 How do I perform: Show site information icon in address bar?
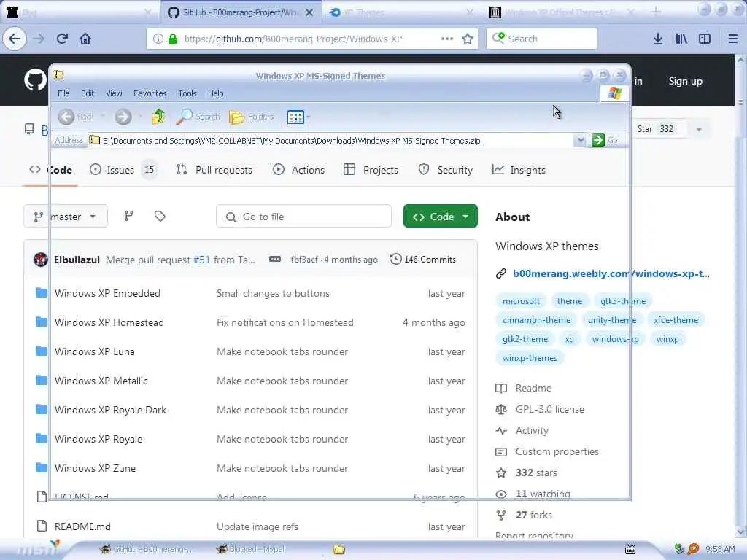tap(158, 39)
